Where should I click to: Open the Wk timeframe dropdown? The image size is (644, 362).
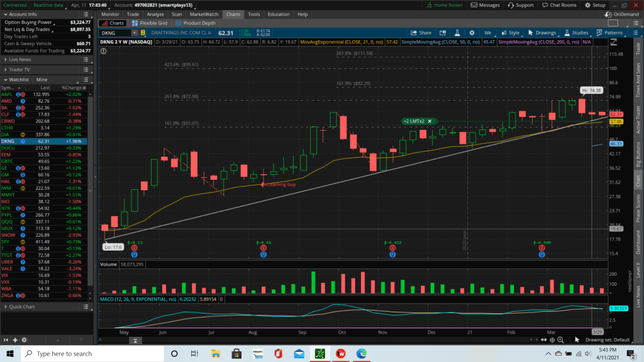[x=488, y=33]
